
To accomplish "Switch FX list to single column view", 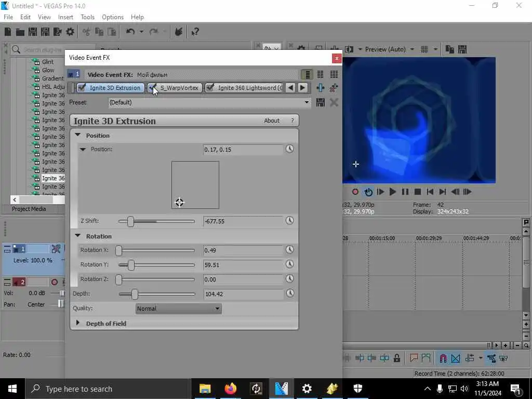I will coord(307,74).
